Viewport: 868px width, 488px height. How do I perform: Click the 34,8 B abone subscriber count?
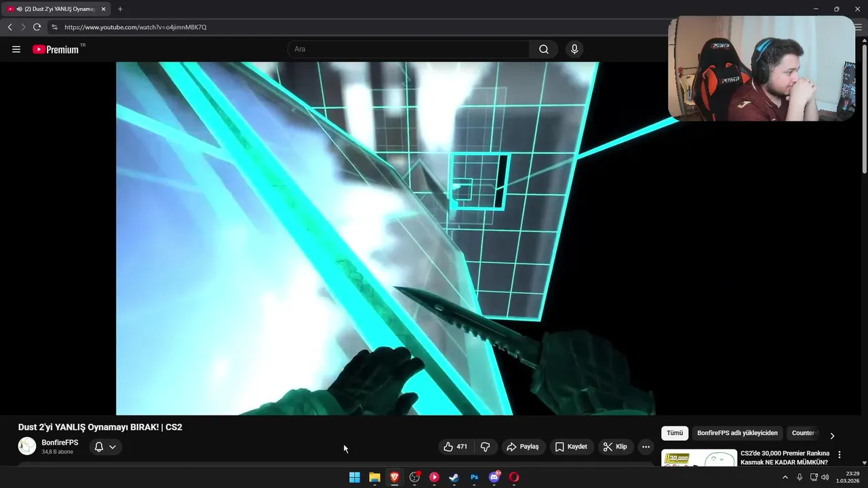tap(57, 452)
